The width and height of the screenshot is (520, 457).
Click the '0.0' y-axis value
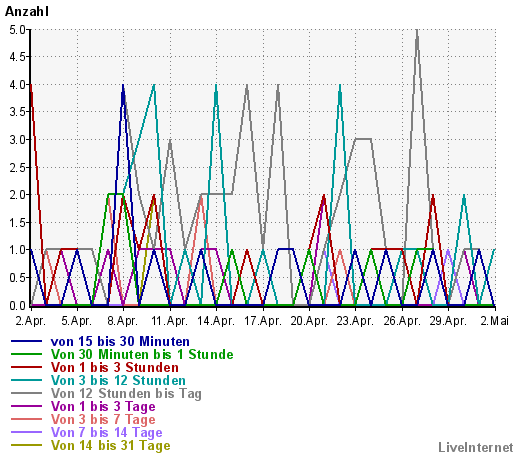coord(17,305)
